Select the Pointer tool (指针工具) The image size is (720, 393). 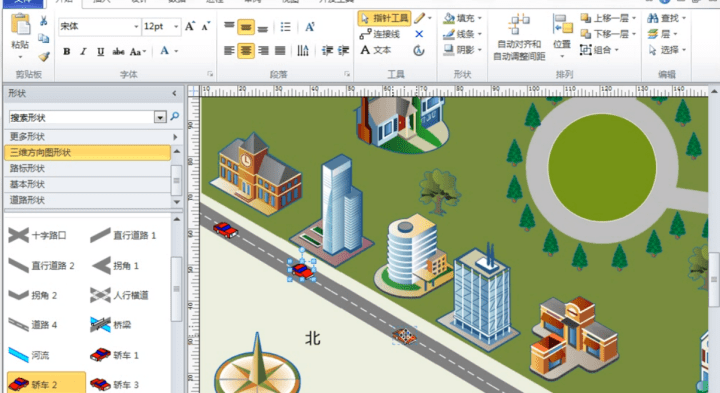point(384,18)
